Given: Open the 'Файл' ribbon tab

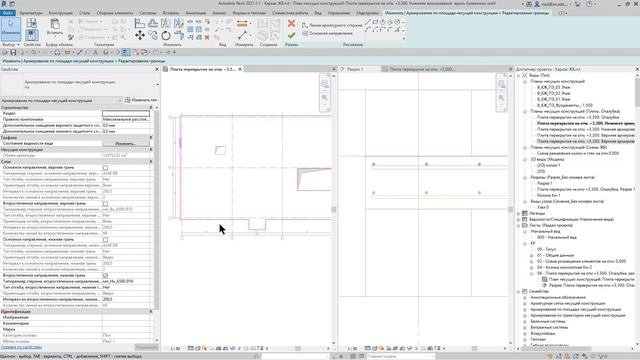Looking at the screenshot, I should click(x=7, y=13).
